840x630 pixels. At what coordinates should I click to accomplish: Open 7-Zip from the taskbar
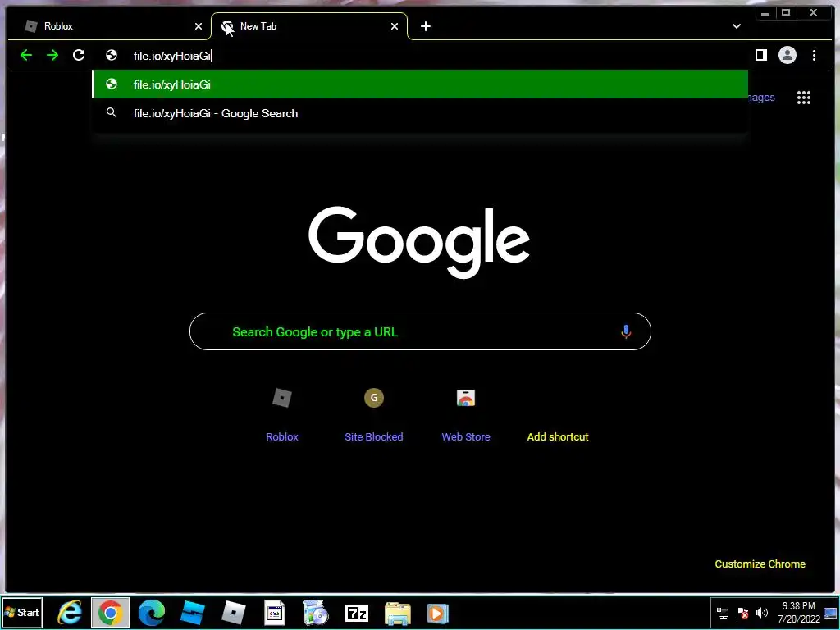coord(357,613)
